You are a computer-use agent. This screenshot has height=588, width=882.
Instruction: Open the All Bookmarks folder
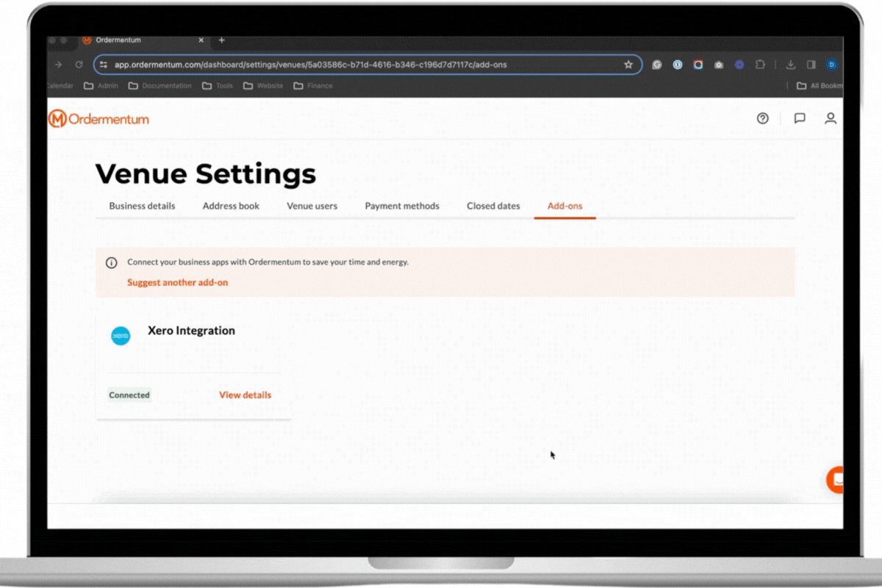(820, 86)
